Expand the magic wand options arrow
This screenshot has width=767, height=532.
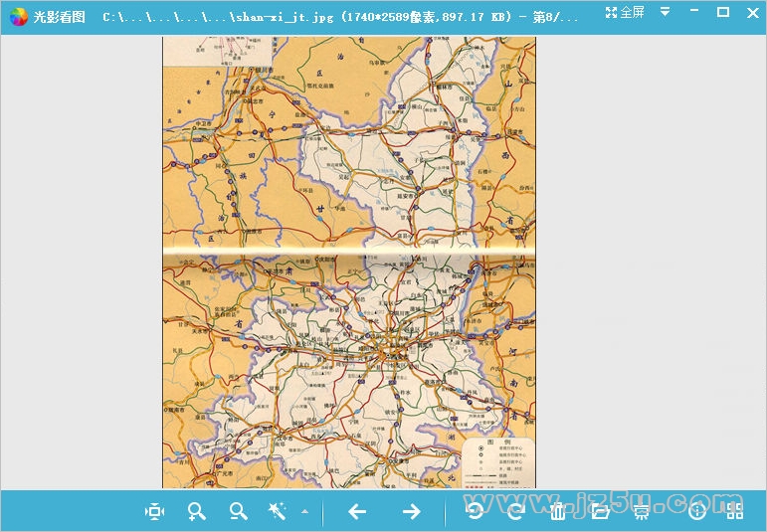(304, 512)
